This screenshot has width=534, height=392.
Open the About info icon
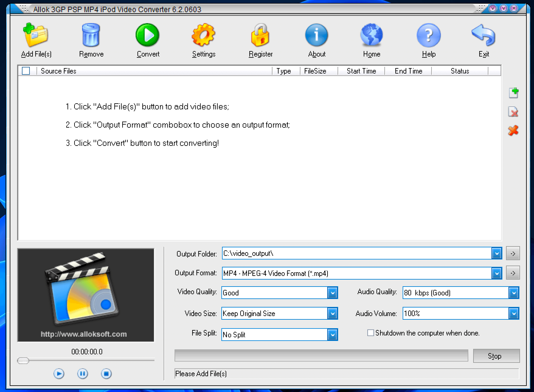tap(317, 35)
